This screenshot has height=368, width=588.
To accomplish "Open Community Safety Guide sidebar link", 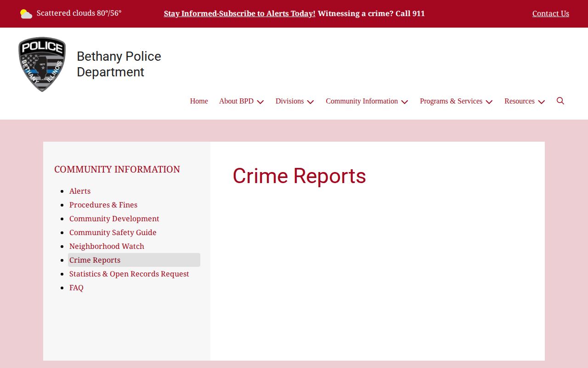I will tap(113, 232).
